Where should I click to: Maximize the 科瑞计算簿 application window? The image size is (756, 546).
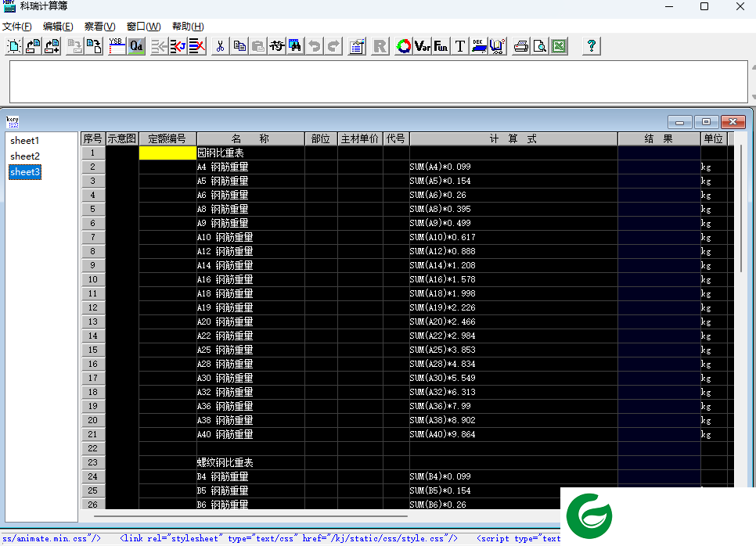tap(704, 7)
